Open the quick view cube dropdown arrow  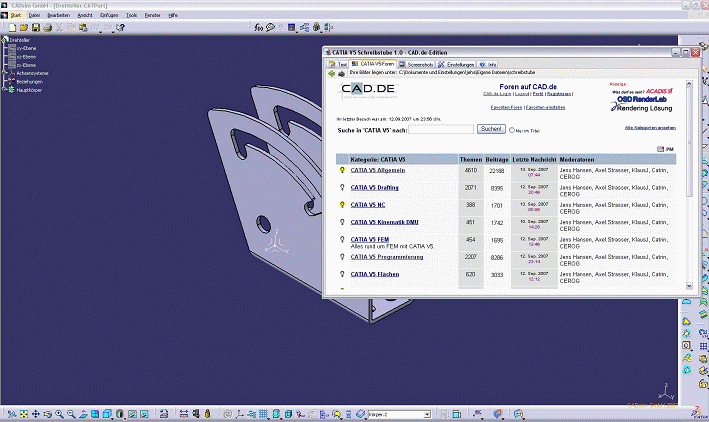(x=112, y=417)
